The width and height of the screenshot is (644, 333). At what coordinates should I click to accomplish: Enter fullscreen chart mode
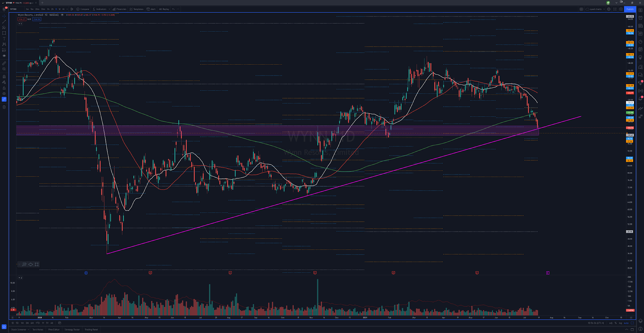coord(615,9)
